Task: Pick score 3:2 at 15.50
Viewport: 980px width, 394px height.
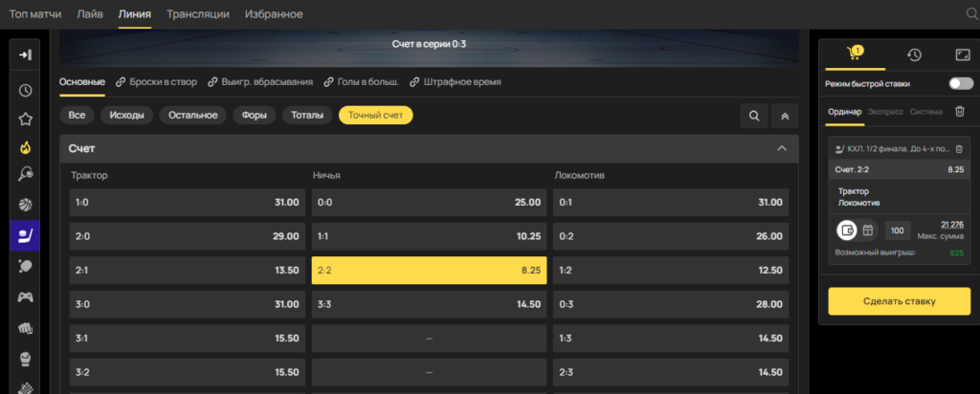Action: coord(188,372)
